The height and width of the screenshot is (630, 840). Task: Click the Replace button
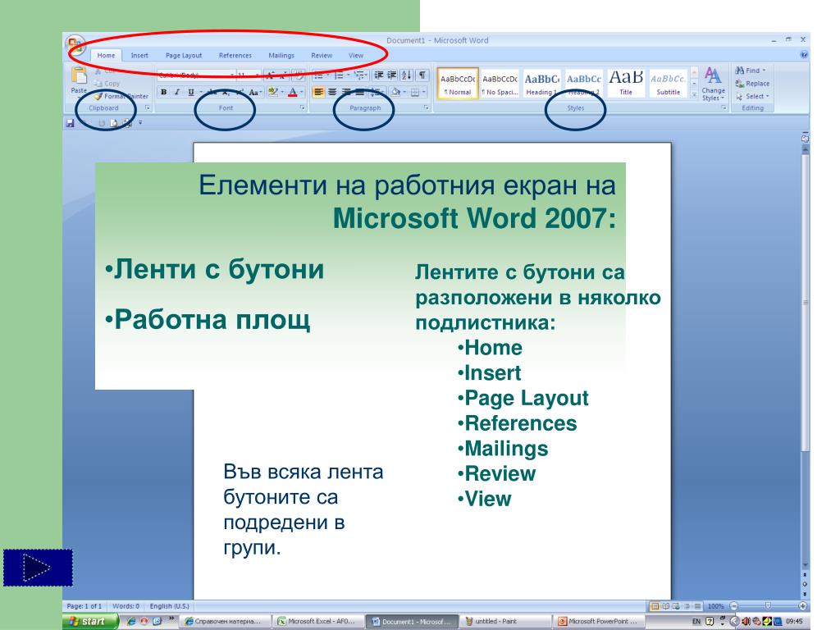click(x=752, y=84)
